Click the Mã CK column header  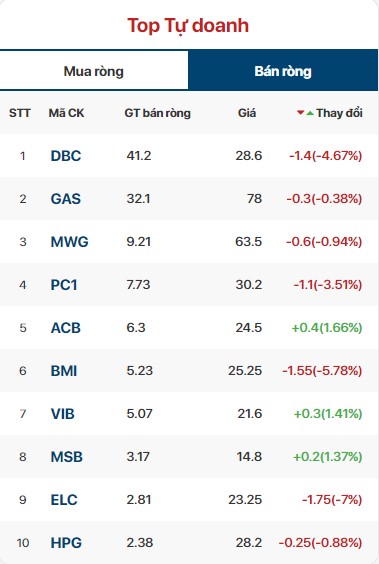tap(66, 113)
